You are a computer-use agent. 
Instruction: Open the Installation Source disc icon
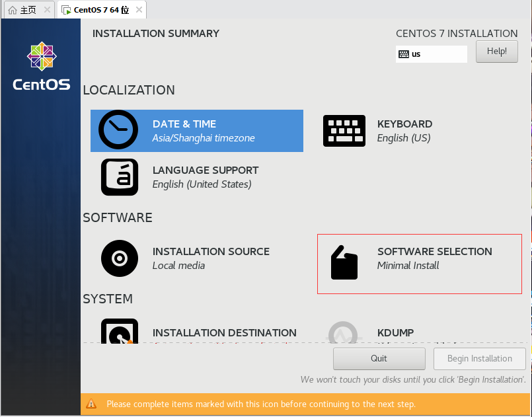tap(120, 258)
